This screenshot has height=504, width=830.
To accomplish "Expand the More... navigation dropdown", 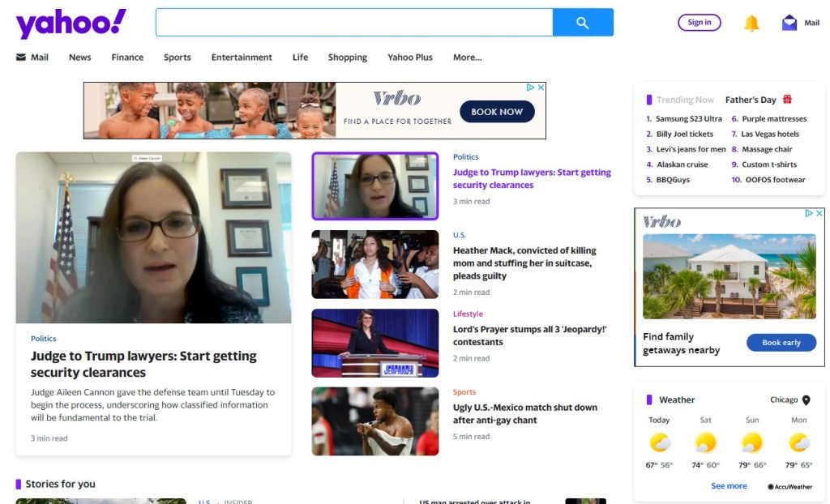I will pyautogui.click(x=468, y=57).
